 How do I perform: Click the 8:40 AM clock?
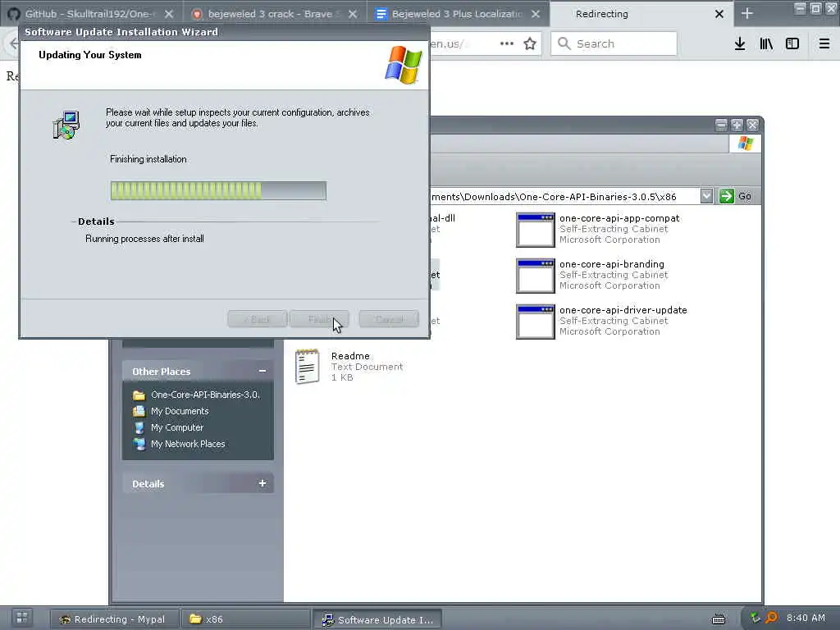pyautogui.click(x=806, y=618)
